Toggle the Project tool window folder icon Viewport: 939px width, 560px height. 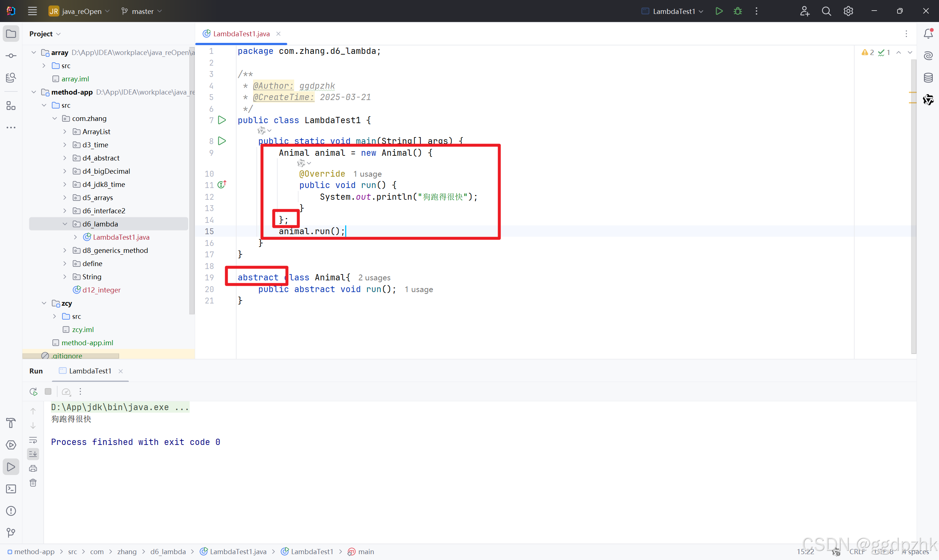click(x=11, y=34)
